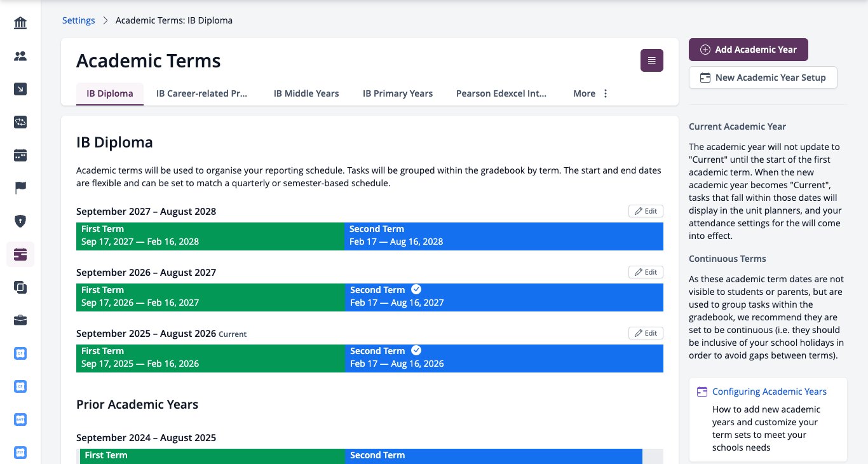868x464 pixels.
Task: Click the purple hamburger menu button
Action: (651, 60)
